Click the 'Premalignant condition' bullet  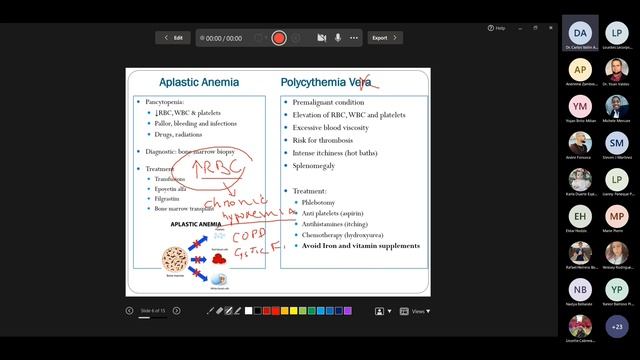[x=328, y=102]
